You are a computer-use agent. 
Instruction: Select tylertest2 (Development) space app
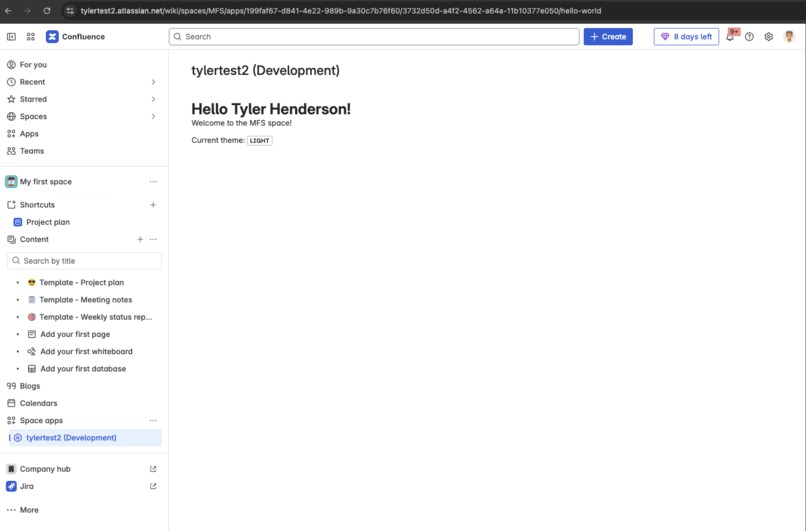(x=85, y=438)
